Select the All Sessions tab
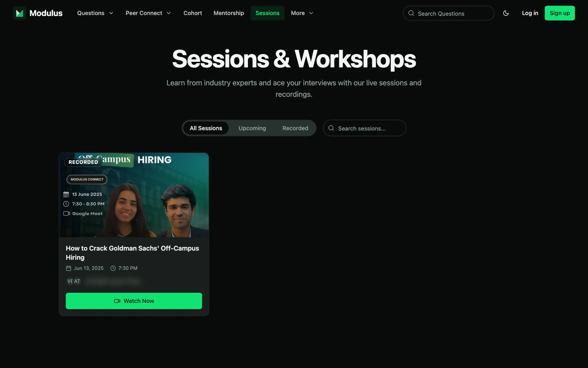 coord(206,128)
